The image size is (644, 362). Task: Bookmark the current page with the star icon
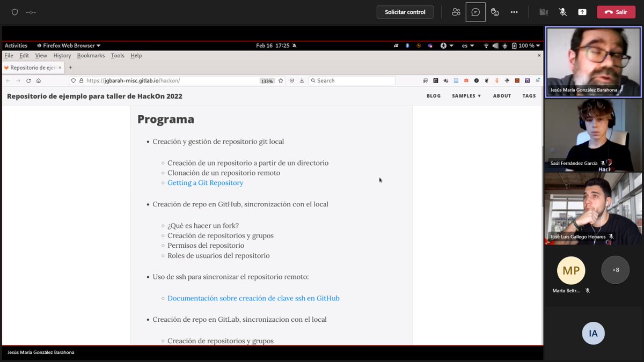tap(281, 80)
